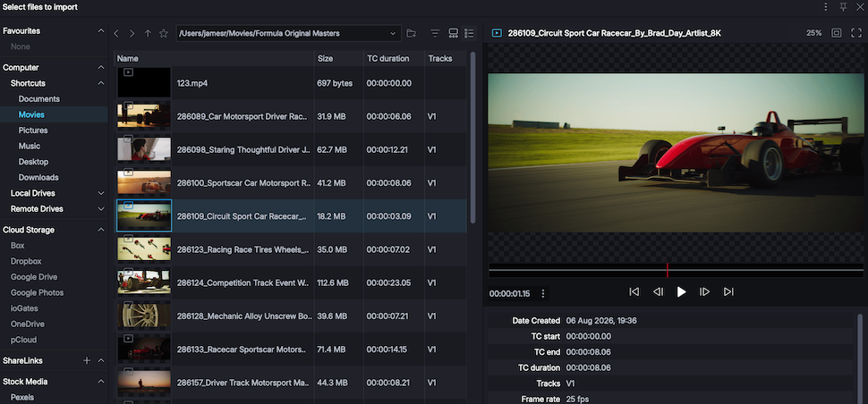
Task: Collapse the Stock Media section
Action: coord(101,382)
